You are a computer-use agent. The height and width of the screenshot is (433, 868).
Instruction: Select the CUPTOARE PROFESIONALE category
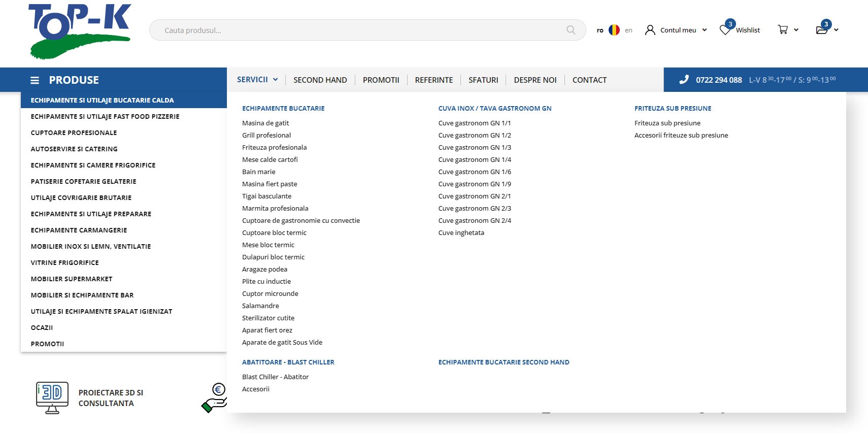74,132
